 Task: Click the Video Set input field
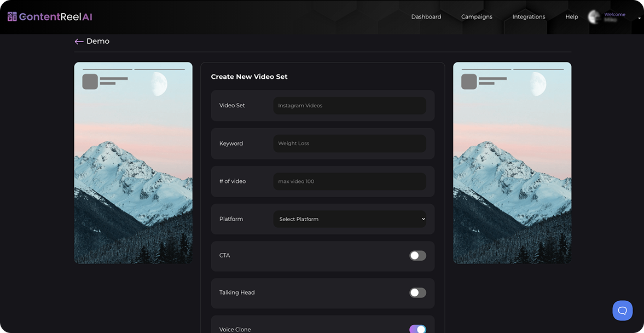pos(350,105)
